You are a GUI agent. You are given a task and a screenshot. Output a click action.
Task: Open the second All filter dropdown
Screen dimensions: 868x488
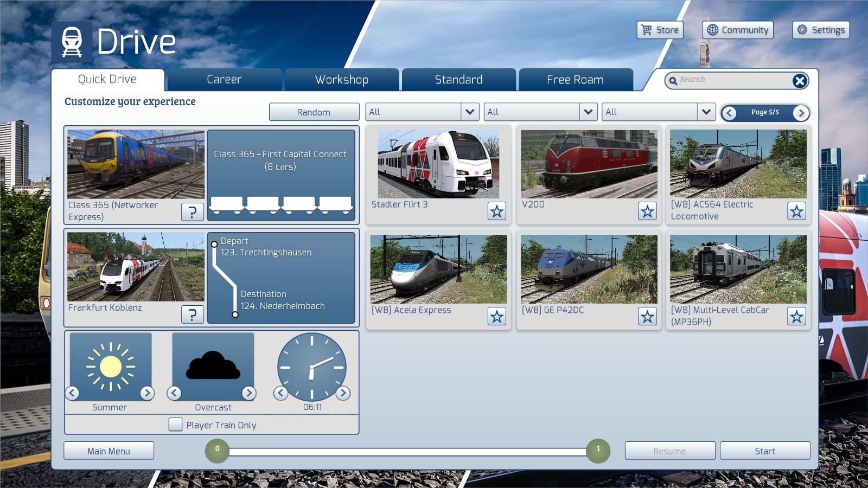point(588,112)
